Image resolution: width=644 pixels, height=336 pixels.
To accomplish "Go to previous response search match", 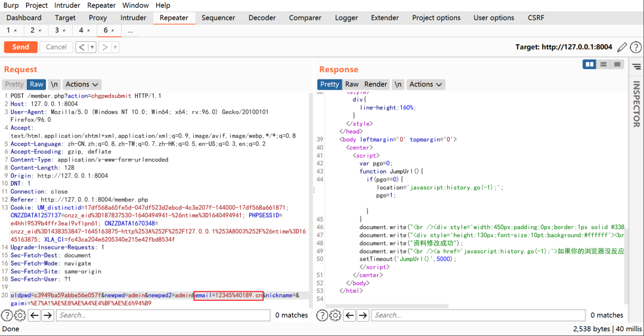I will pyautogui.click(x=349, y=316).
